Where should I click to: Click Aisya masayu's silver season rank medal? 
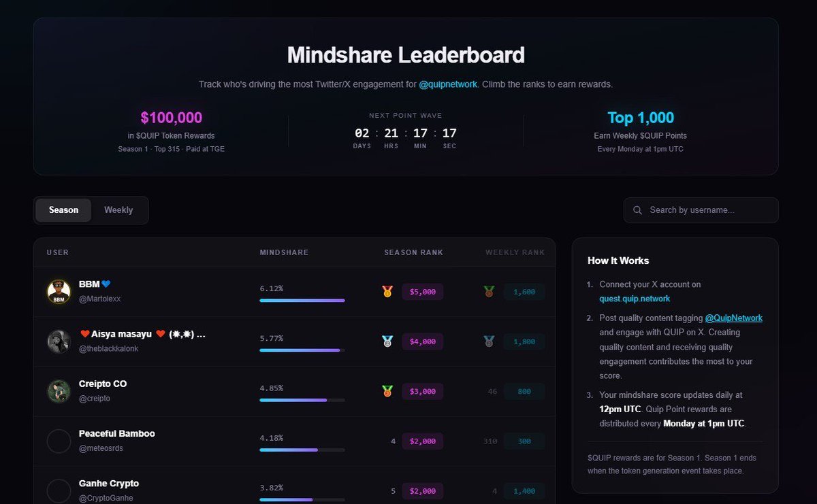tap(387, 341)
